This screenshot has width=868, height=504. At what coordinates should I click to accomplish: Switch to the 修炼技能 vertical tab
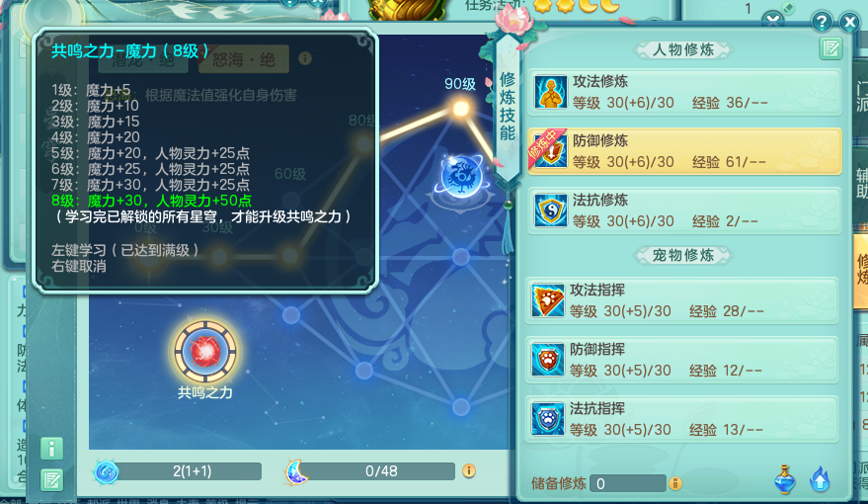pyautogui.click(x=508, y=107)
